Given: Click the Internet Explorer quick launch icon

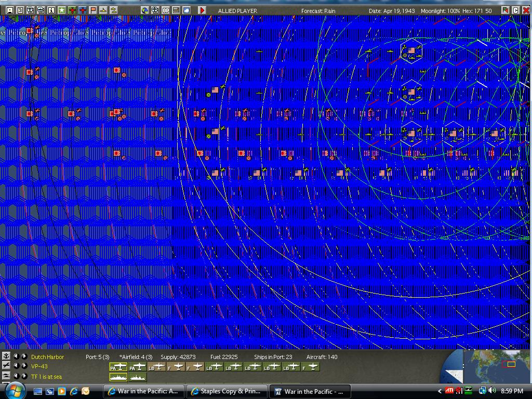Looking at the screenshot, I should 74,391.
